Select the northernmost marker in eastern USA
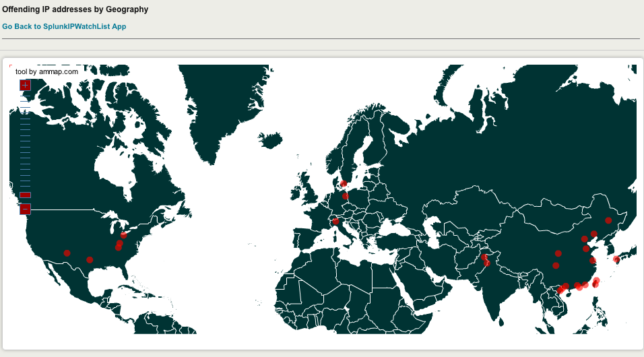The width and height of the screenshot is (644, 357). click(124, 235)
